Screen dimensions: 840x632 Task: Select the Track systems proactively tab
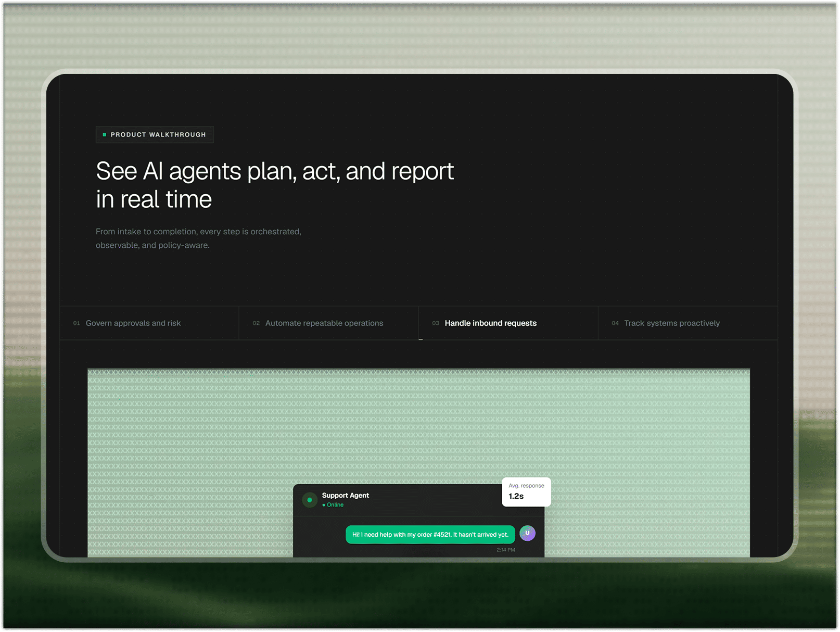point(688,323)
